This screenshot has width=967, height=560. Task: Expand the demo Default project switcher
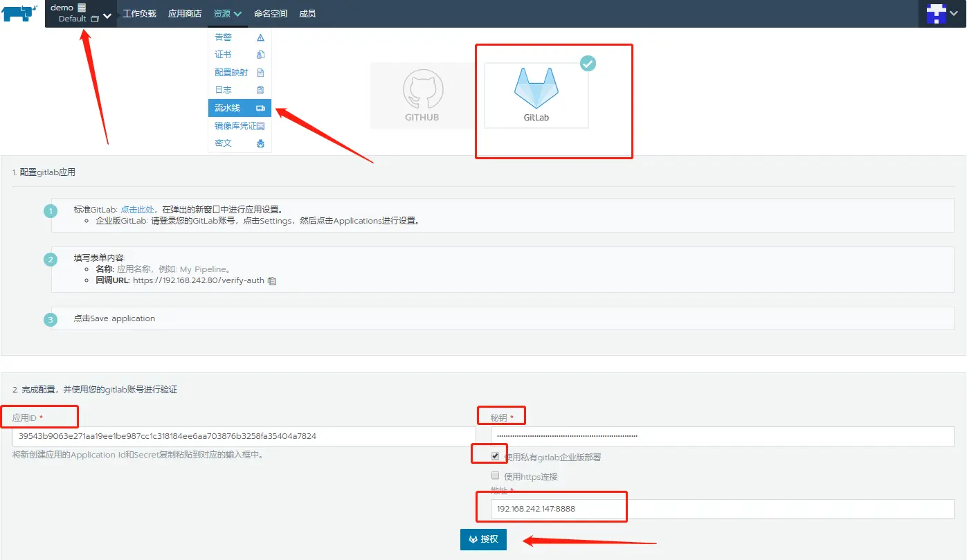(80, 13)
